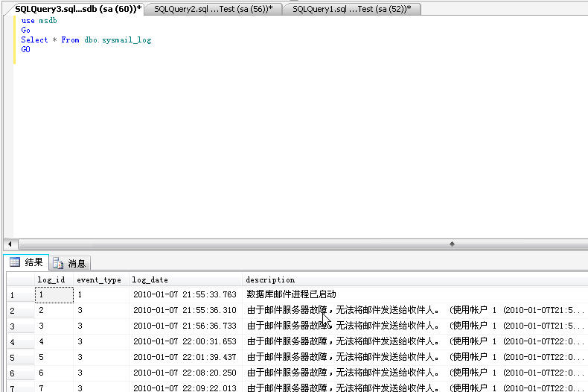Switch to SQLQuery3.sql msdb tab
The width and height of the screenshot is (588, 392).
click(x=77, y=9)
